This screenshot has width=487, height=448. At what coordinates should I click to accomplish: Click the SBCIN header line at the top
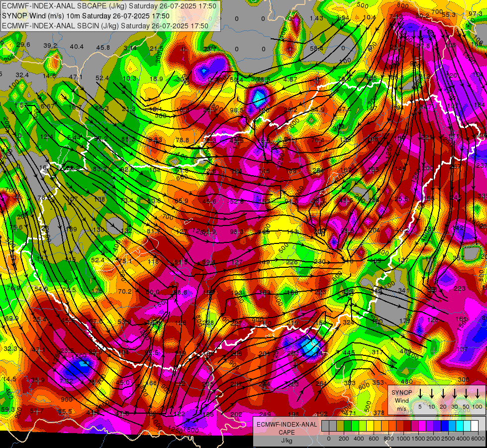coord(105,26)
